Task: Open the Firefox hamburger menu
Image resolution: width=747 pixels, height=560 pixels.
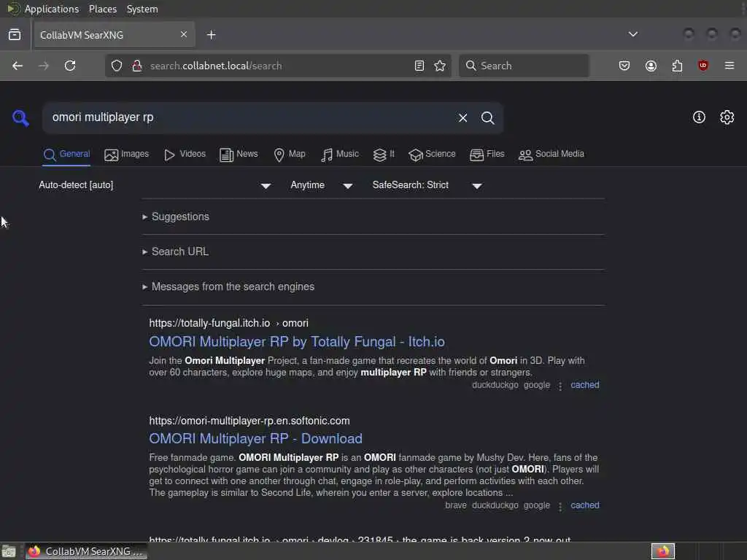Action: 729,66
